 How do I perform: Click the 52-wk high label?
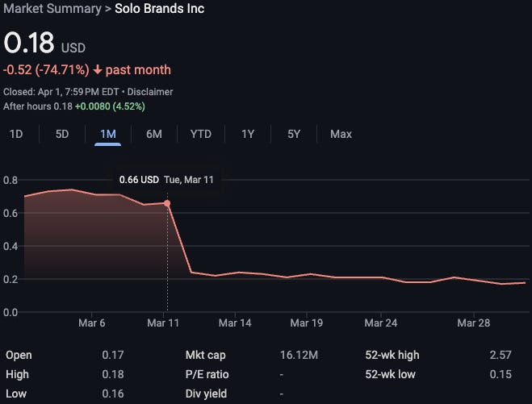392,355
